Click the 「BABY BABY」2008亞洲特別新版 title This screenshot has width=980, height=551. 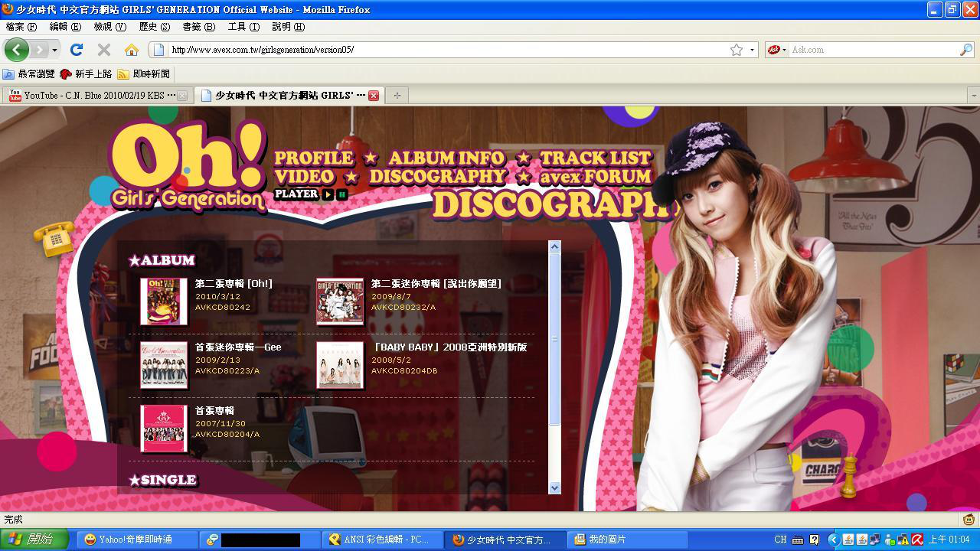(449, 347)
